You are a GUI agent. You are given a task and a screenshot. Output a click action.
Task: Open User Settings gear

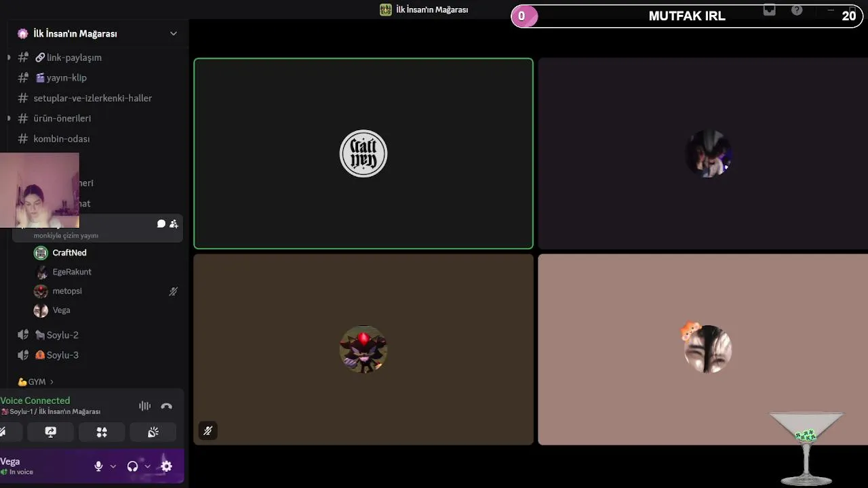pos(167,466)
